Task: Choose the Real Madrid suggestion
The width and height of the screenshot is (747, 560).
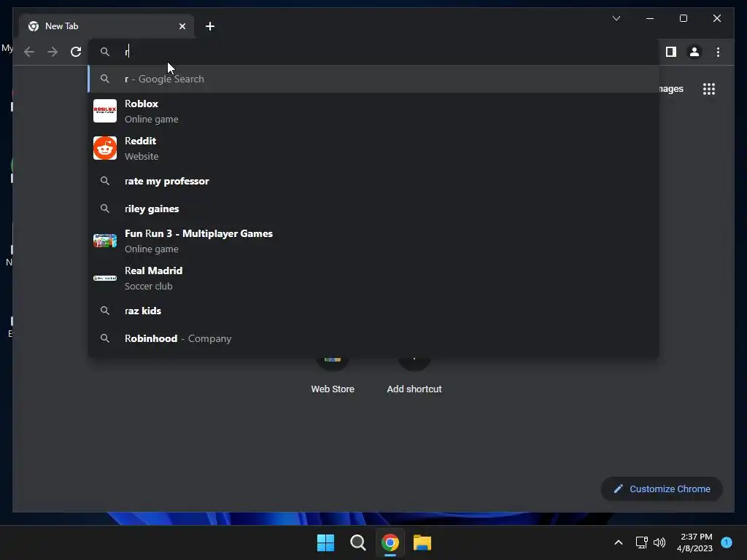Action: 374,278
